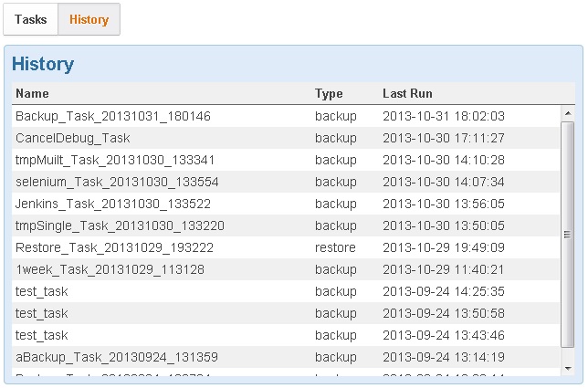Click the restore type cell
The image size is (588, 388).
click(335, 247)
